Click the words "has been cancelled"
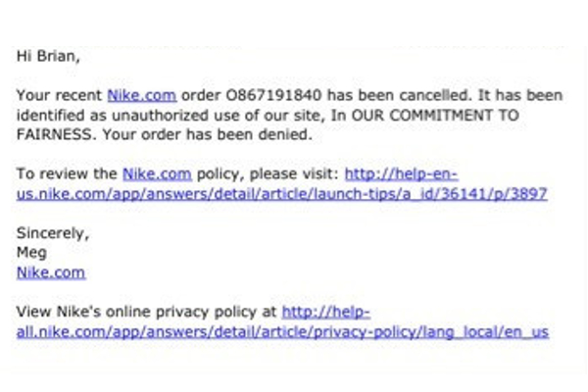The height and width of the screenshot is (392, 588). click(398, 95)
